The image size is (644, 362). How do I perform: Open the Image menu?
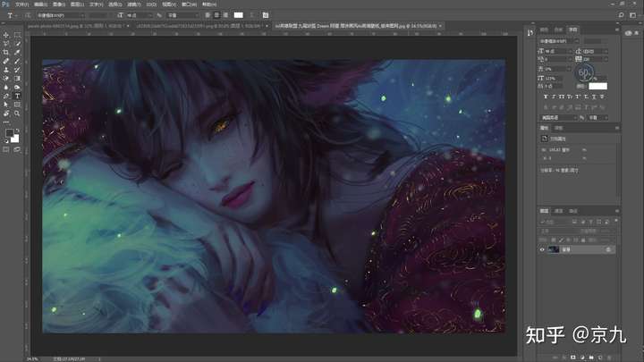(x=59, y=4)
